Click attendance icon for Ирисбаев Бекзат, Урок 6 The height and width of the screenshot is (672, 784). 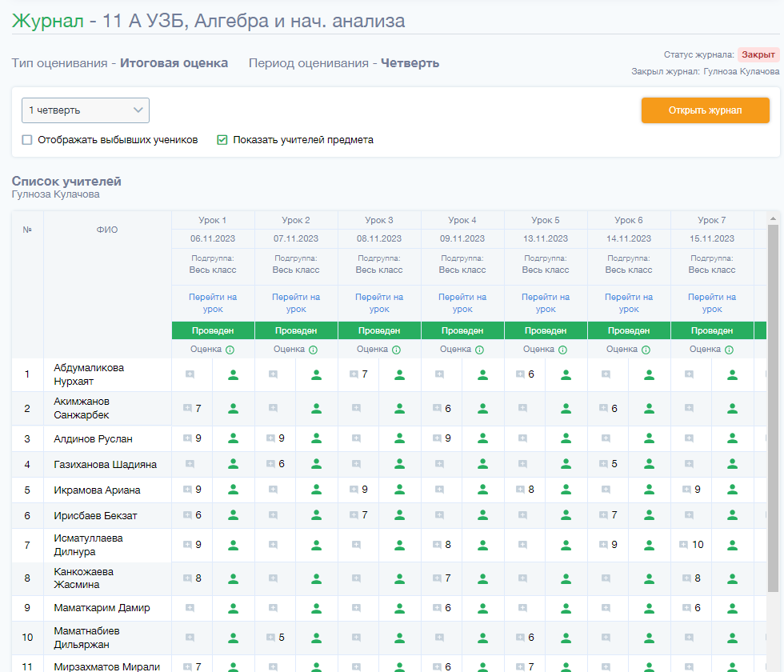click(x=649, y=515)
